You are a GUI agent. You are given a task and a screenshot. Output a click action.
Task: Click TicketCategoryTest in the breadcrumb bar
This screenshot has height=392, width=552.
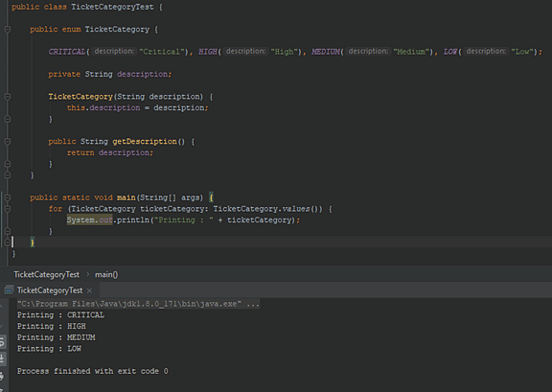pyautogui.click(x=46, y=274)
